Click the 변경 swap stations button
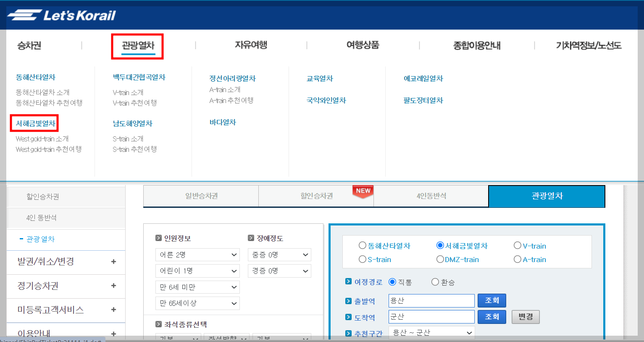Viewport: 644px width, 342px height. (526, 317)
